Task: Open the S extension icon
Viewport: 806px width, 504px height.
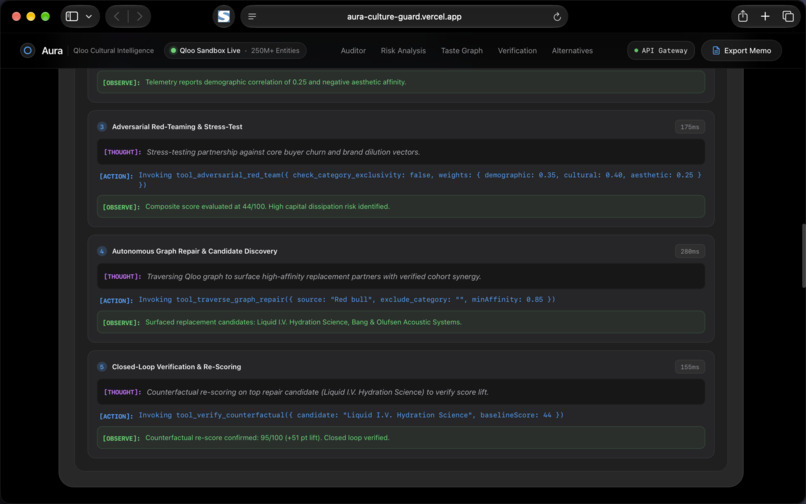Action: pyautogui.click(x=224, y=16)
